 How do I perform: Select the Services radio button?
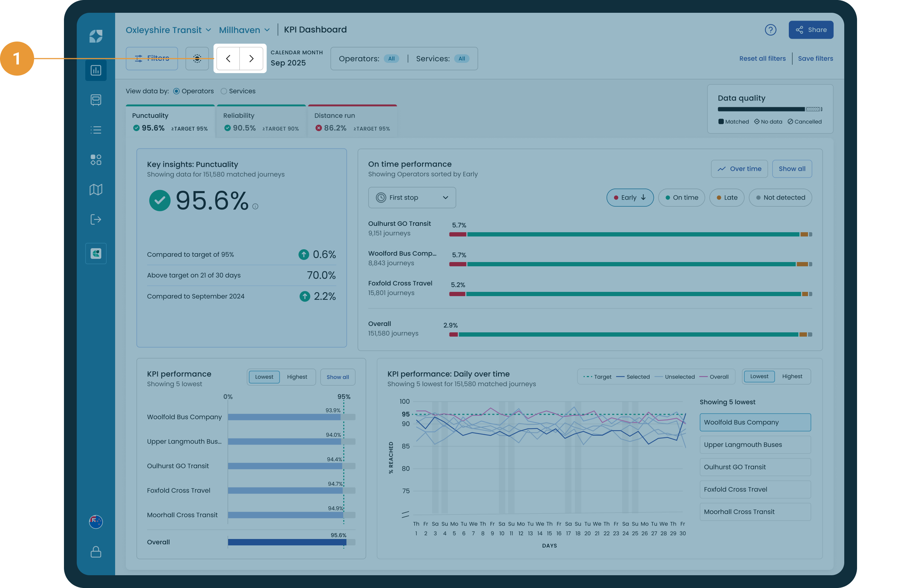pos(224,91)
